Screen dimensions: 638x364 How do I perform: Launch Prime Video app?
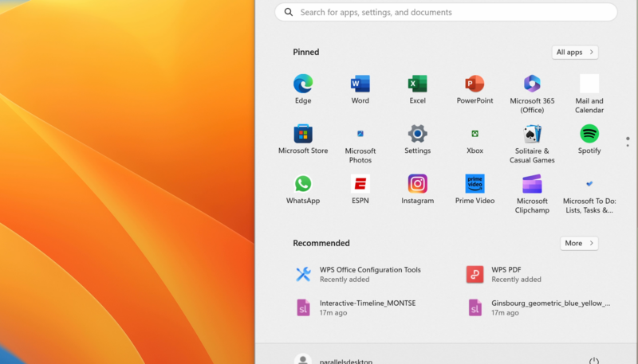[x=475, y=184]
